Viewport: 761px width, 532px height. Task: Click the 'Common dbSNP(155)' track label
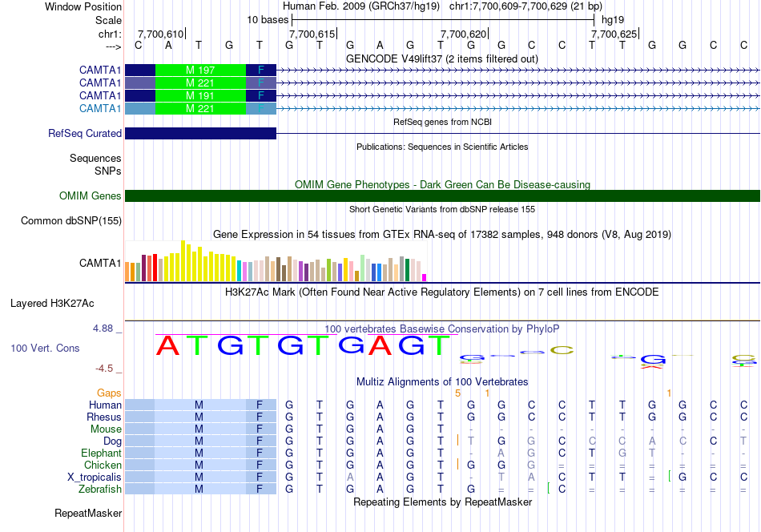coord(71,221)
